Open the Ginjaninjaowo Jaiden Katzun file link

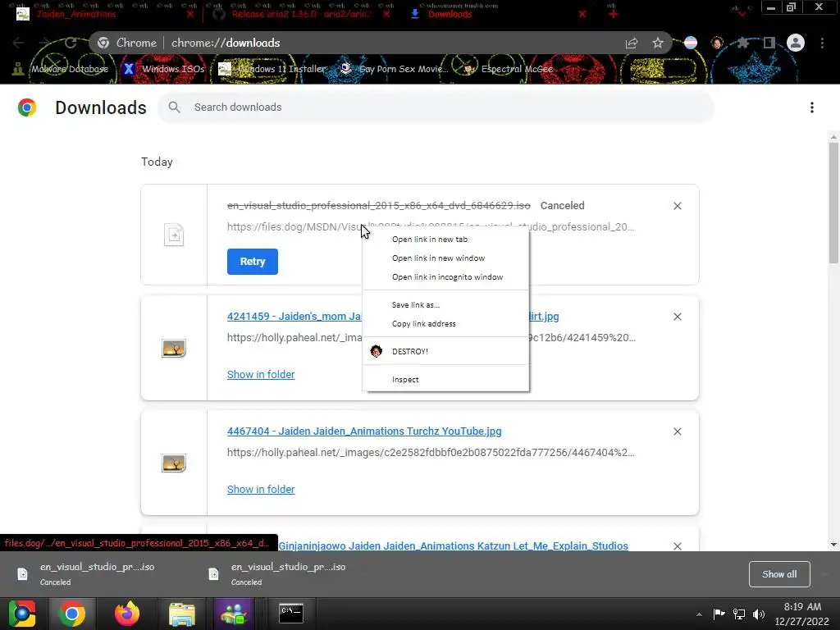(453, 546)
